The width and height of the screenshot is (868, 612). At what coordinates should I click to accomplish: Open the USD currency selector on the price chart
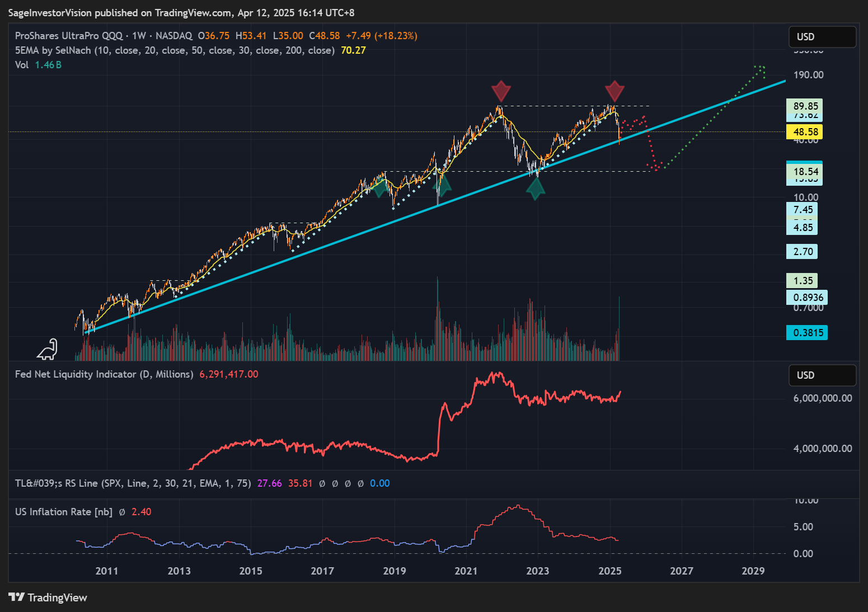coord(822,37)
